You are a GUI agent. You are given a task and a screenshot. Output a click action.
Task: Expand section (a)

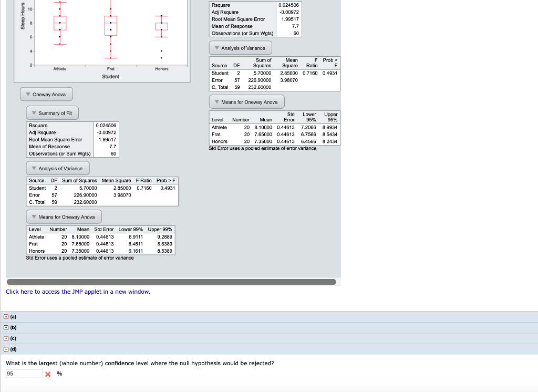tap(6, 317)
